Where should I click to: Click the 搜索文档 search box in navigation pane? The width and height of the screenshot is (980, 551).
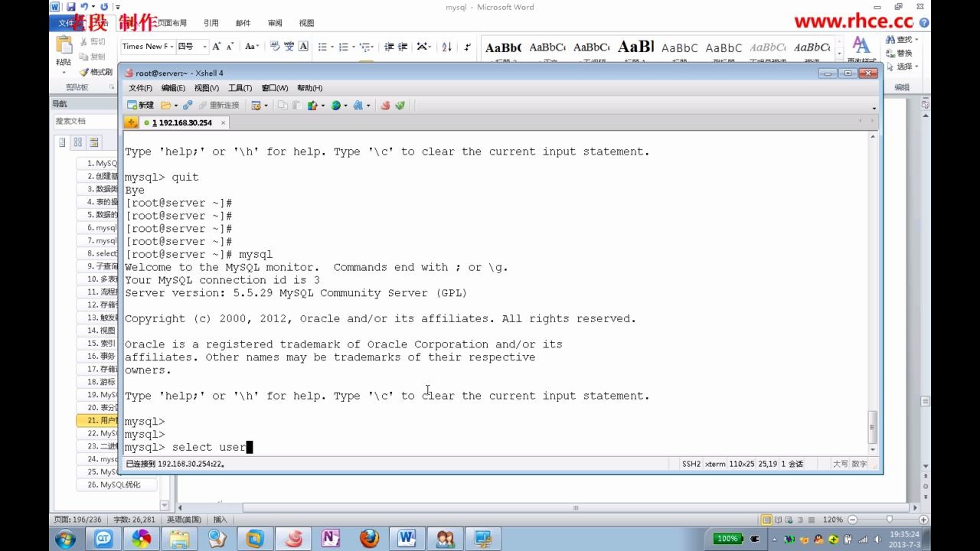(84, 121)
